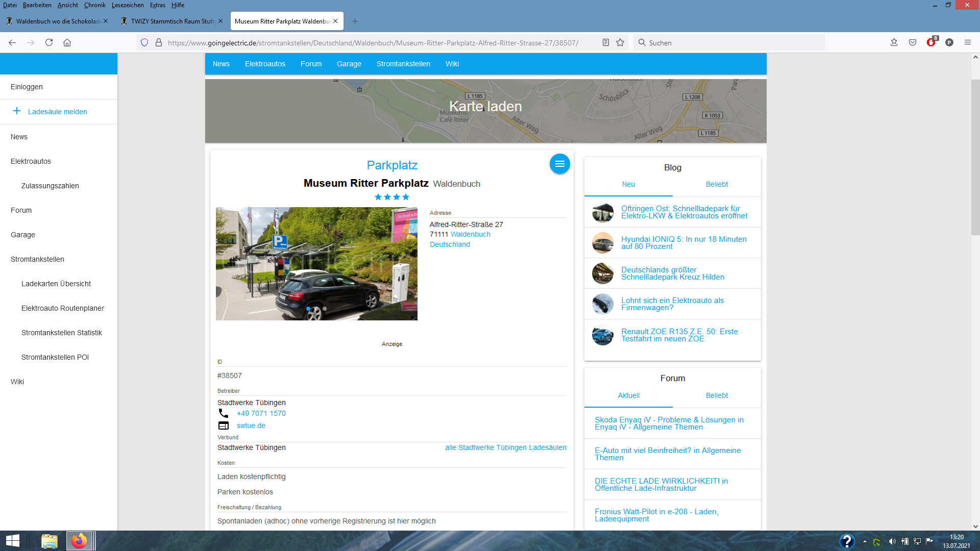Click Karte laden map area
This screenshot has width=980, height=551.
point(485,107)
